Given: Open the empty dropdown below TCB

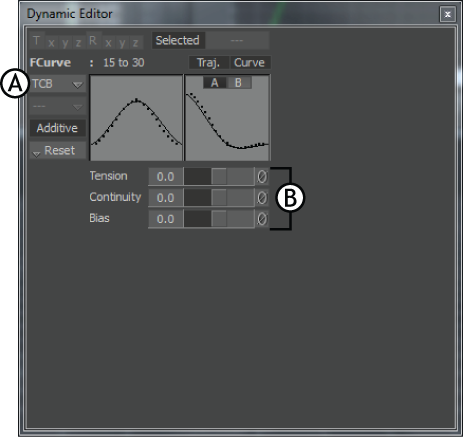Looking at the screenshot, I should [x=57, y=107].
